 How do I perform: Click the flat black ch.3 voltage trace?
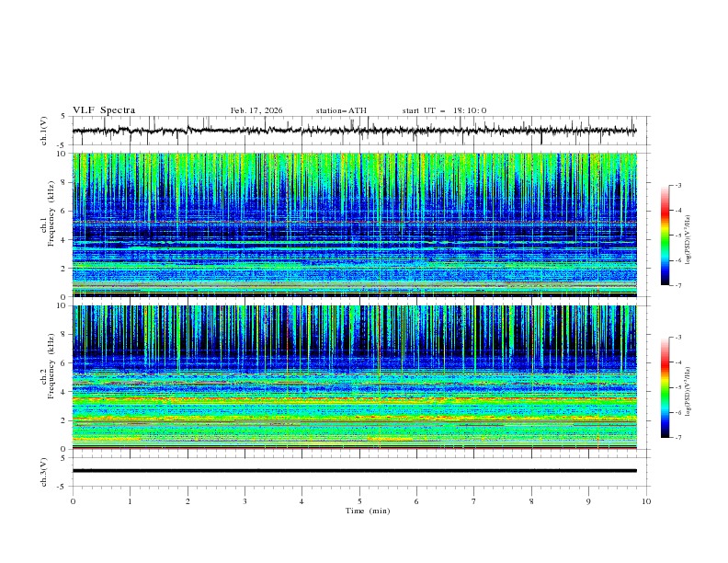tap(355, 471)
